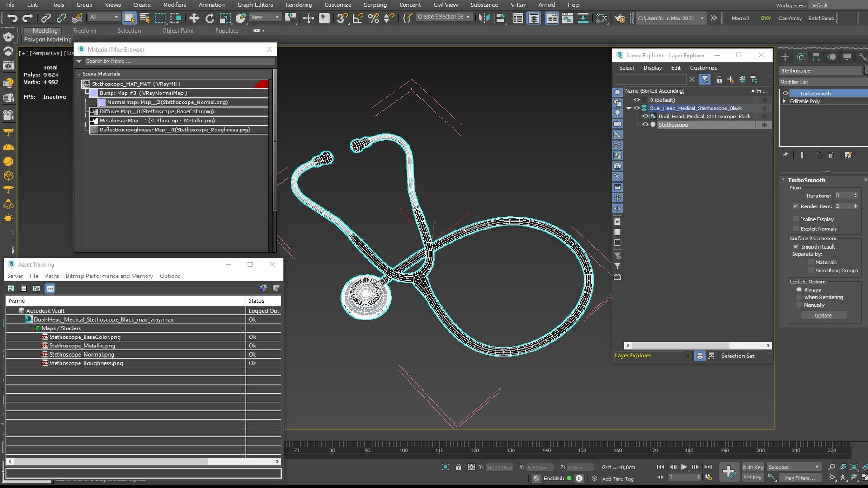Collapse the Dual_Head_Medical_Stethoscope_Black layer tree
Viewport: 868px width, 488px height.
tap(629, 108)
